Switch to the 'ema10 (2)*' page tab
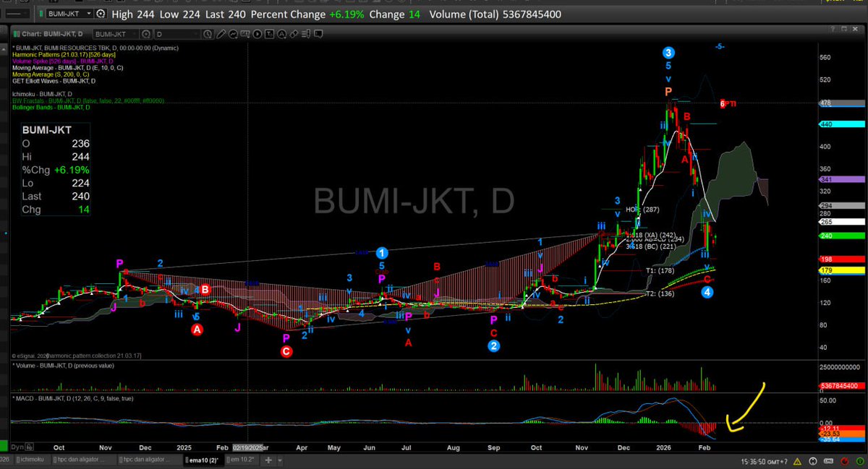868x469 pixels. pos(203,460)
